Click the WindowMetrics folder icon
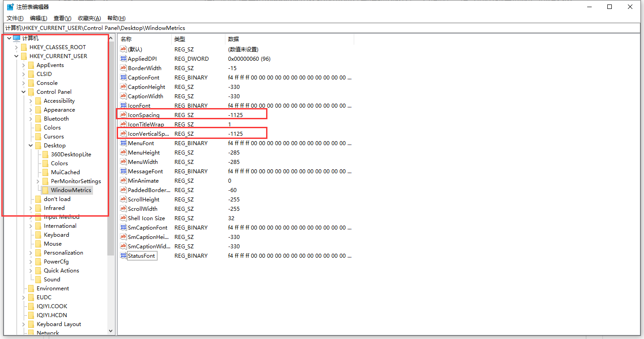Image resolution: width=644 pixels, height=339 pixels. click(x=45, y=190)
